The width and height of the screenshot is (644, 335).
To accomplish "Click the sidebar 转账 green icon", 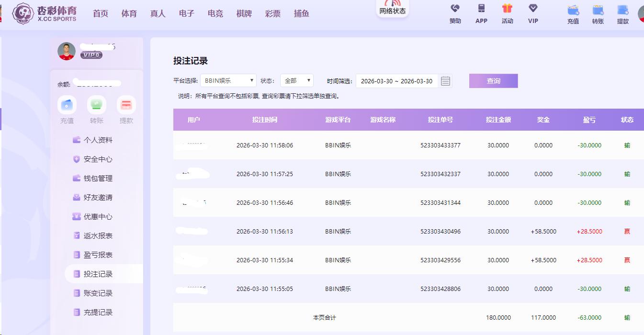I will [x=97, y=105].
